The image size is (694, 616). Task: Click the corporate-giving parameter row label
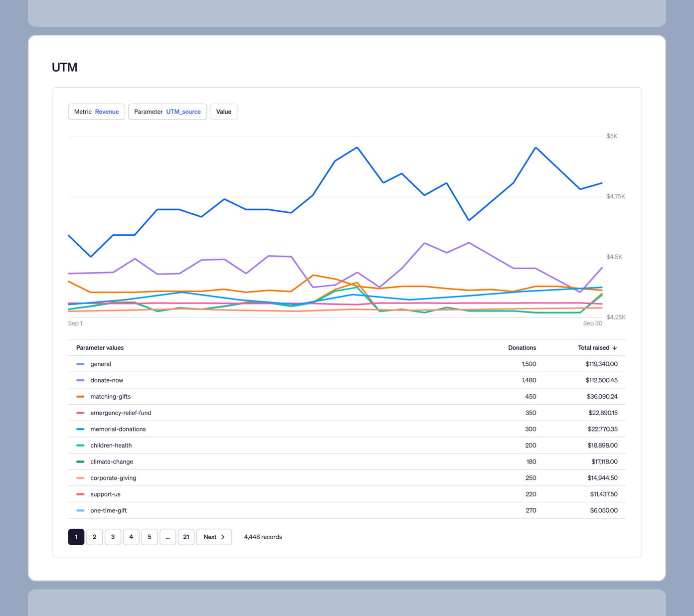pyautogui.click(x=113, y=478)
